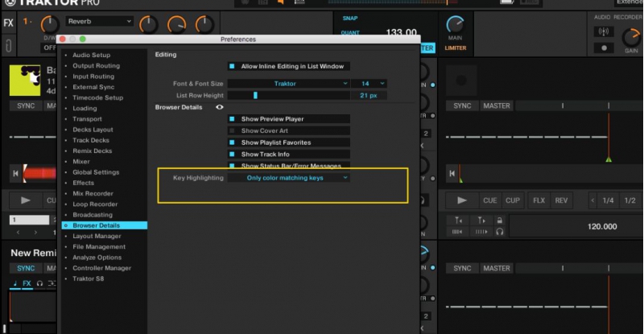Screen dimensions: 644x334
Task: Click the MAIN volume knob
Action: (x=455, y=24)
